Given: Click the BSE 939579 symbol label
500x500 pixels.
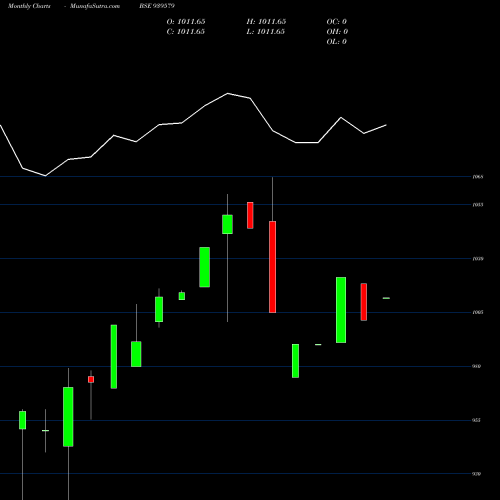Looking at the screenshot, I should pyautogui.click(x=157, y=6).
